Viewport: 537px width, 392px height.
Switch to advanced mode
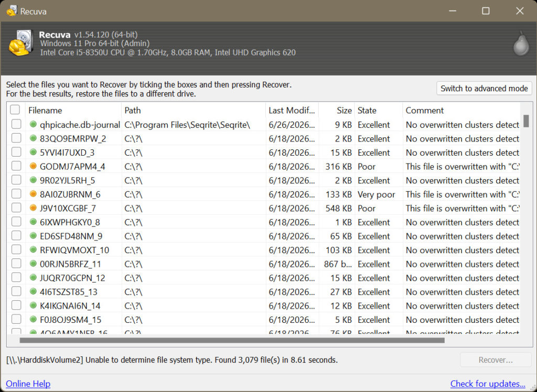pyautogui.click(x=484, y=89)
